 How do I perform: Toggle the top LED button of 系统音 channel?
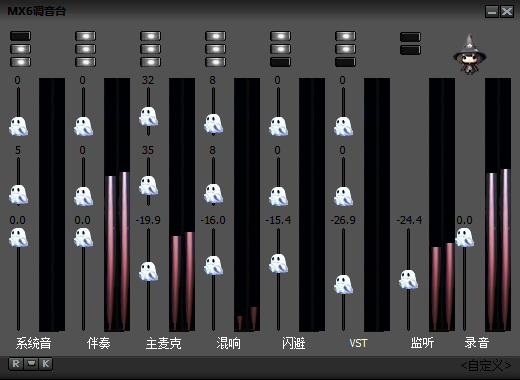coord(20,36)
